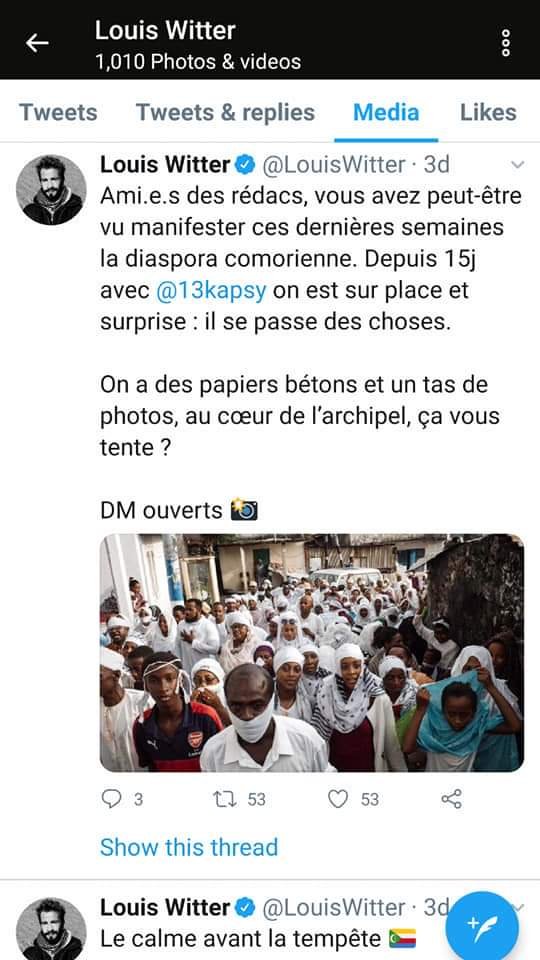Switch to Tweets & replies tab
This screenshot has height=960, width=540.
pos(225,113)
